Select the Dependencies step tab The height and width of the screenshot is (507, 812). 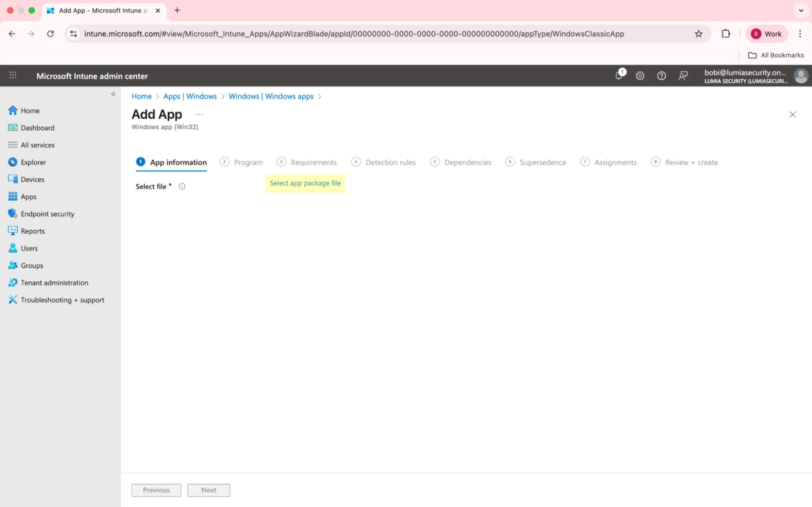point(461,162)
